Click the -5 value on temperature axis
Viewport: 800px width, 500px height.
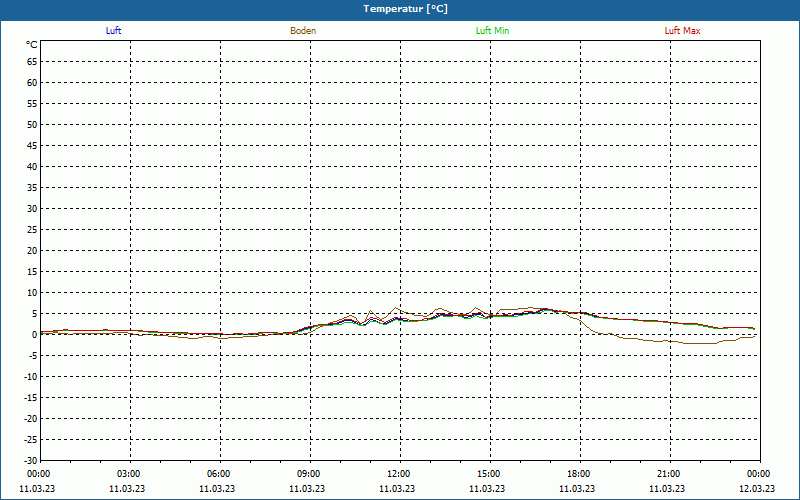point(33,356)
